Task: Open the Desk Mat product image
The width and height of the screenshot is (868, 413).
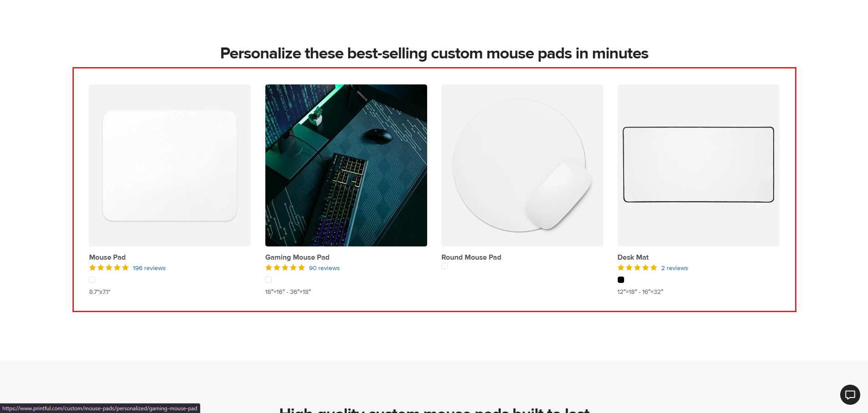Action: click(698, 165)
